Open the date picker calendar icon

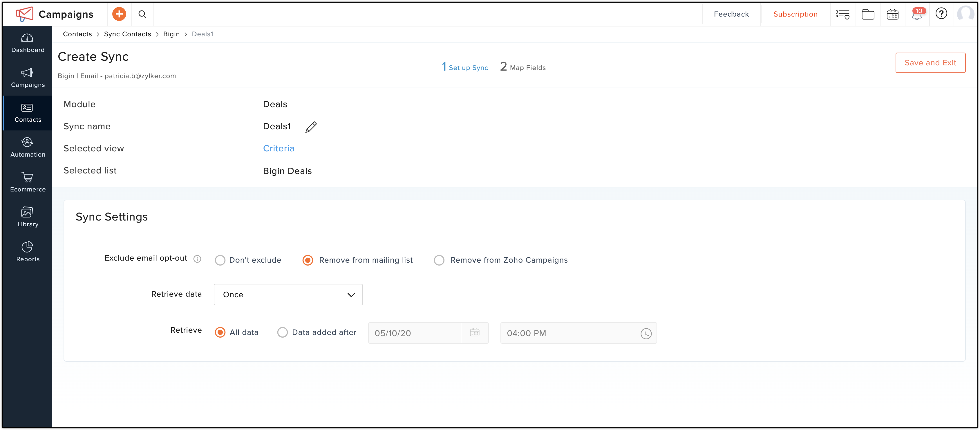474,332
